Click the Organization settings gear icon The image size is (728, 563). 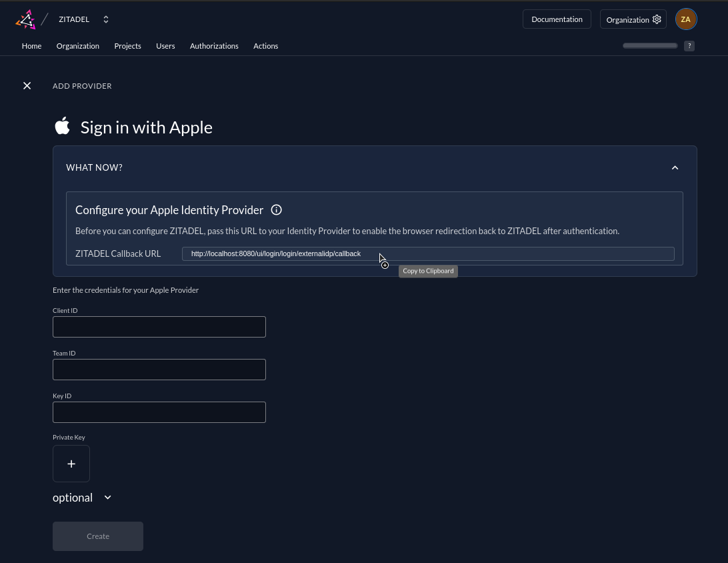(656, 19)
